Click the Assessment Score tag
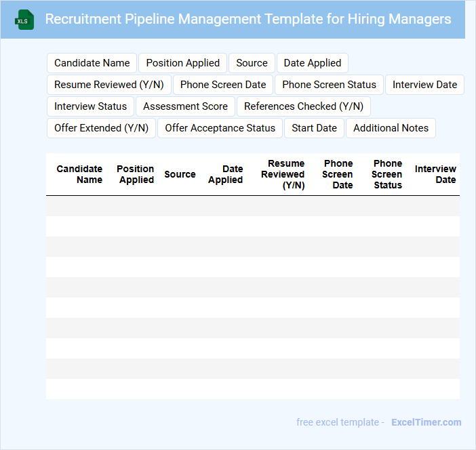 185,106
